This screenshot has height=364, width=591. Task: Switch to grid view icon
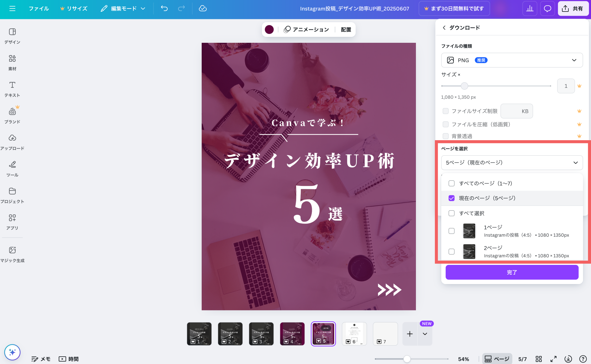tap(539, 359)
